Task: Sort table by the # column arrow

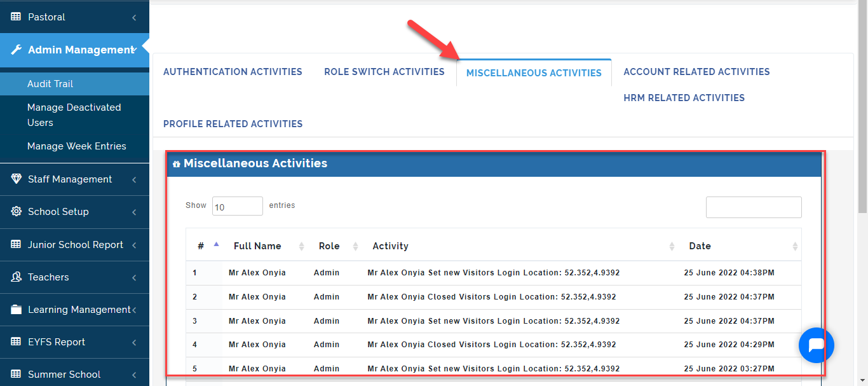Action: [x=216, y=244]
